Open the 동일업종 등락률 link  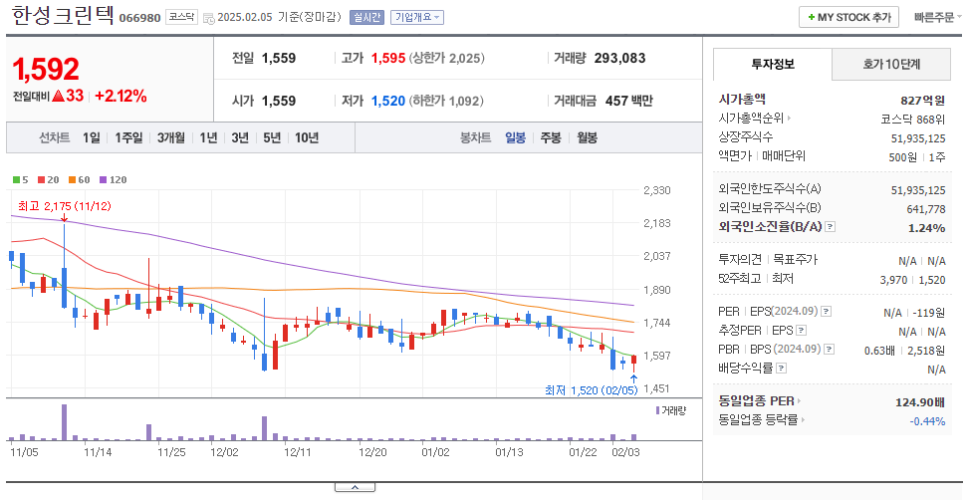pyautogui.click(x=762, y=419)
